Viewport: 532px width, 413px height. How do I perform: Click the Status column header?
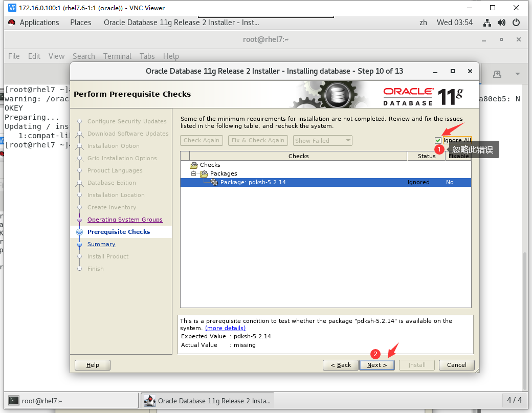426,156
